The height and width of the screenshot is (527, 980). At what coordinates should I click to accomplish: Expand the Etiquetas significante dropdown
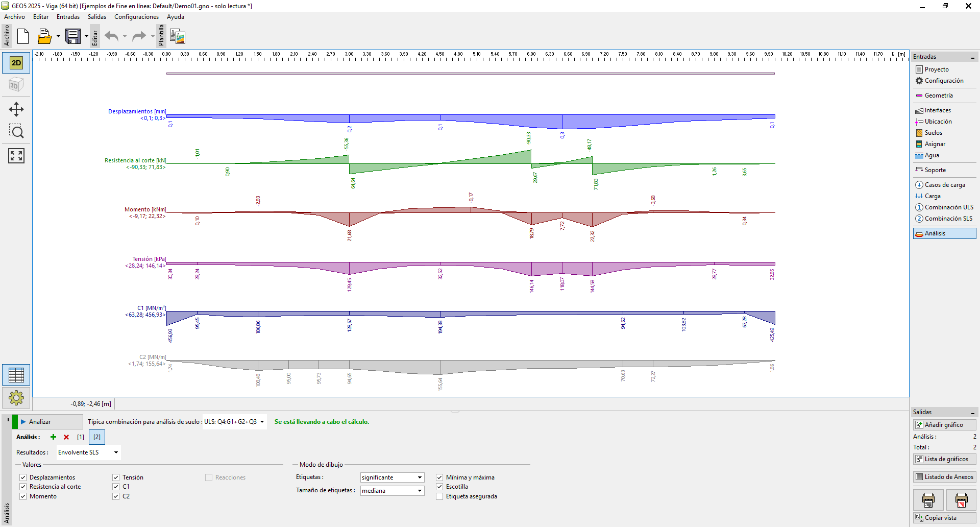coord(392,477)
